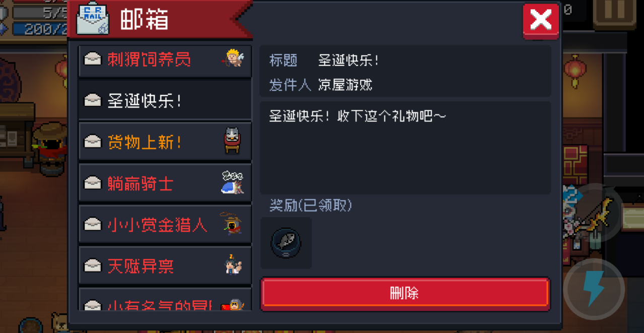Click the partially visible last mail entry
This screenshot has height=333, width=644.
click(165, 299)
